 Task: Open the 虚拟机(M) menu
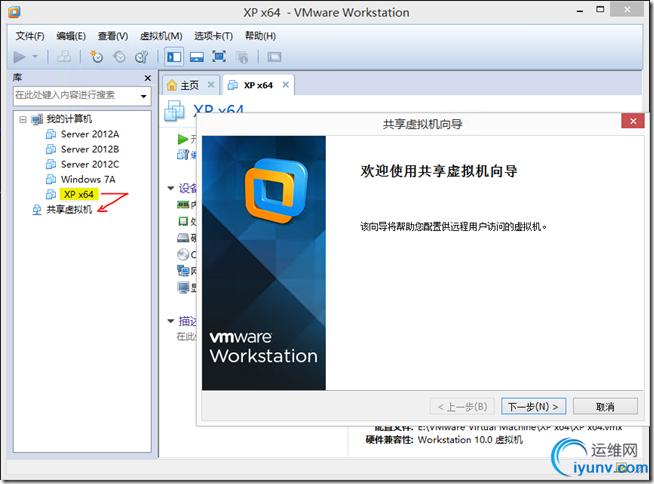click(x=161, y=36)
